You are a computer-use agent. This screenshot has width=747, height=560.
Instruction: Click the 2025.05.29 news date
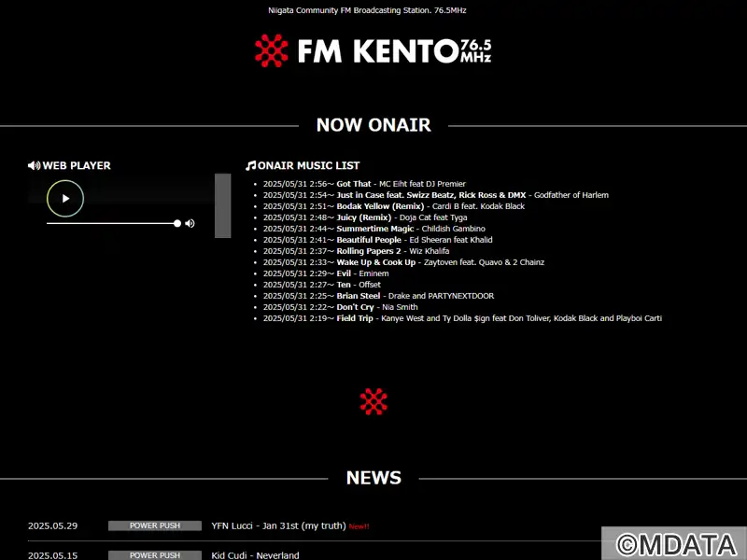tap(52, 525)
